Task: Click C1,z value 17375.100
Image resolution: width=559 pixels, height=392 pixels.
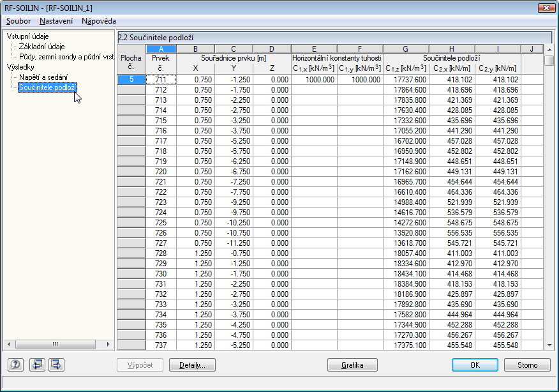Action: coord(406,345)
